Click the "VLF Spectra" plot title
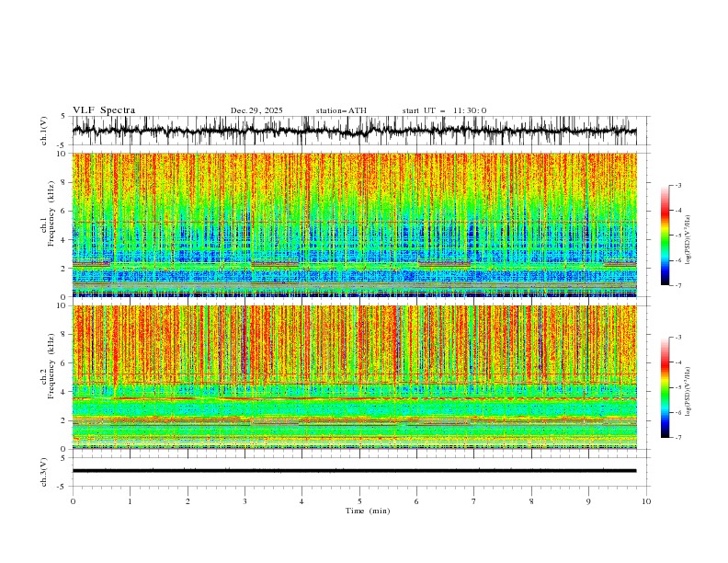 pos(104,110)
